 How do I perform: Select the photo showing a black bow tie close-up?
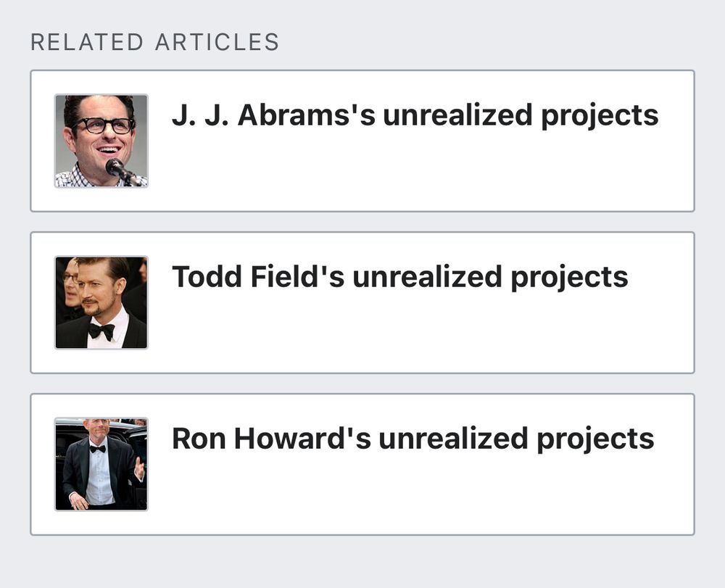tap(101, 303)
